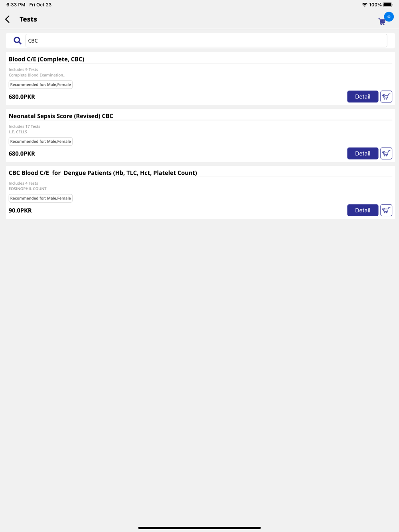Open Blood C/E (Complete, CBC) title
Viewport: 399px width, 532px height.
(46, 59)
